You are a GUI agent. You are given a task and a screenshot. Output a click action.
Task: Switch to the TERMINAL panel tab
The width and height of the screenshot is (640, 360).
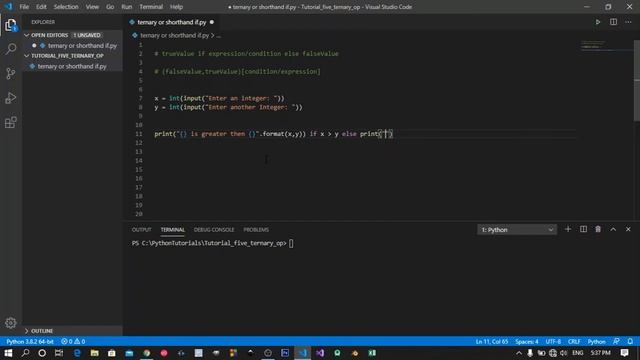click(173, 230)
